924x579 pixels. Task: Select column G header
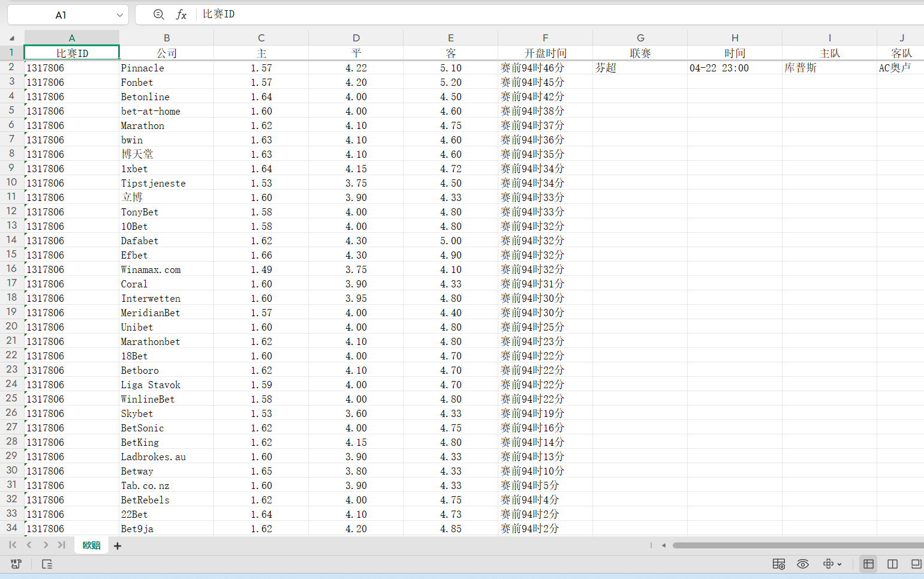tap(640, 38)
